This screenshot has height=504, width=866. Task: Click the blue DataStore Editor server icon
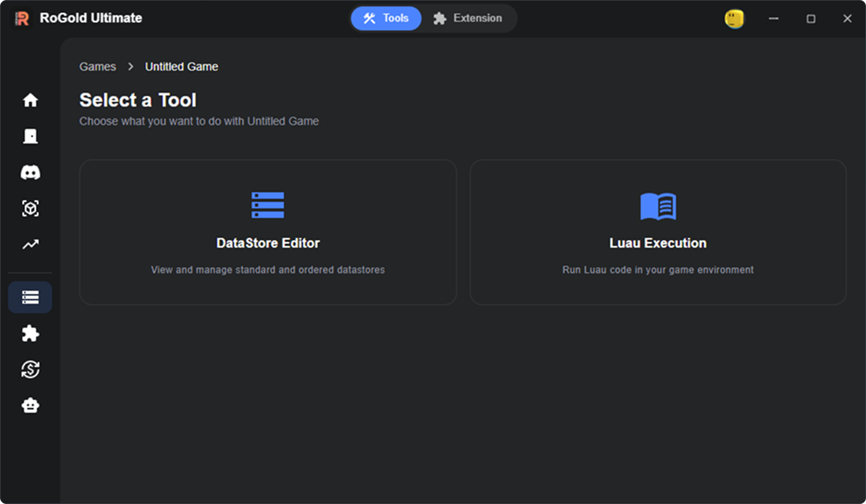(x=268, y=205)
